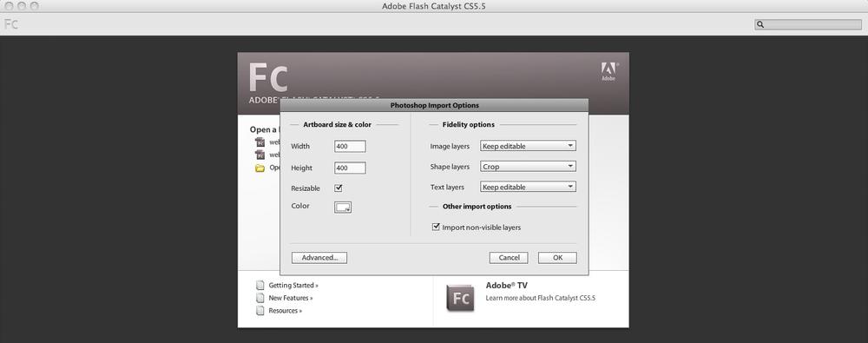868x343 pixels.
Task: Click the Width input field
Action: 350,146
